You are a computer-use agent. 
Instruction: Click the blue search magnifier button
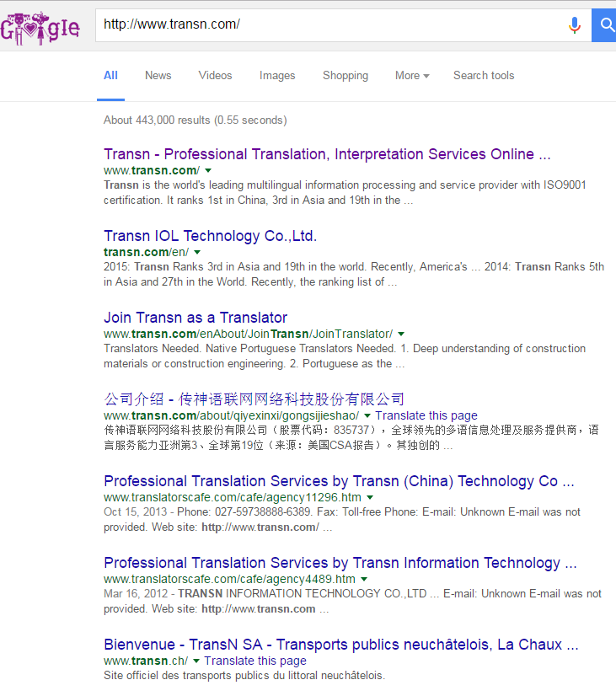[604, 25]
